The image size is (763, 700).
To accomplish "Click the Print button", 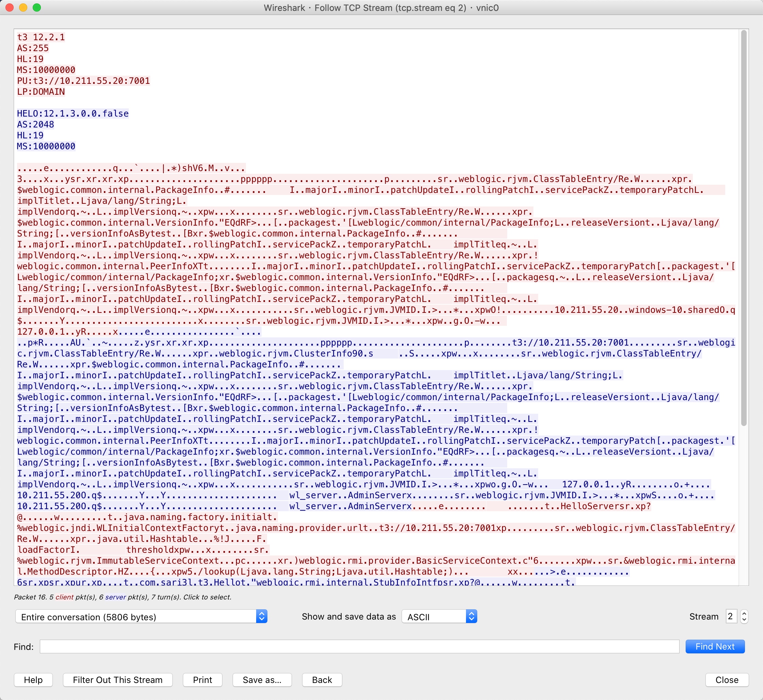I will [x=203, y=680].
